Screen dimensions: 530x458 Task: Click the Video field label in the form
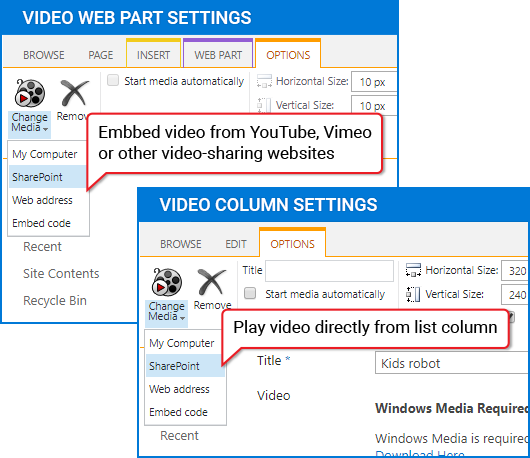point(273,395)
